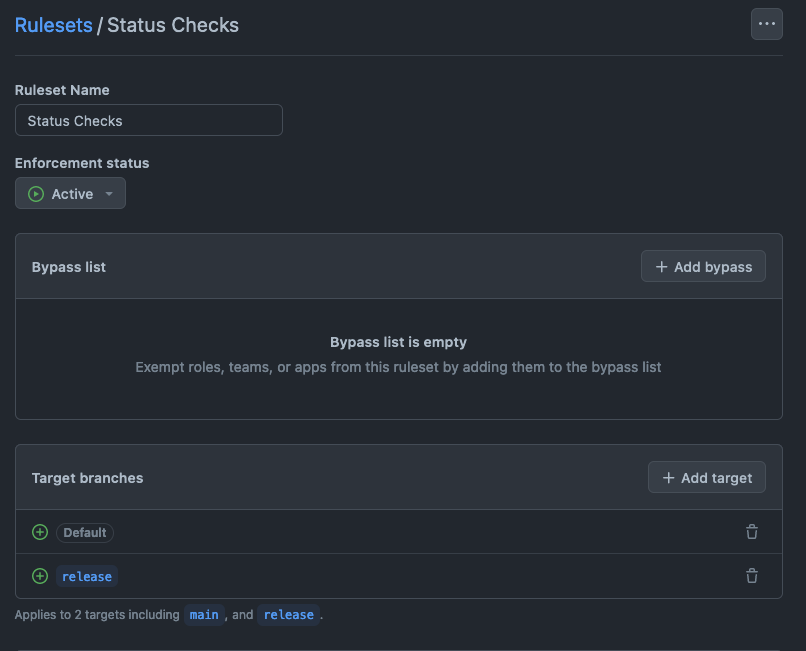
Task: Click the release tag in applies-to summary
Action: 289,615
